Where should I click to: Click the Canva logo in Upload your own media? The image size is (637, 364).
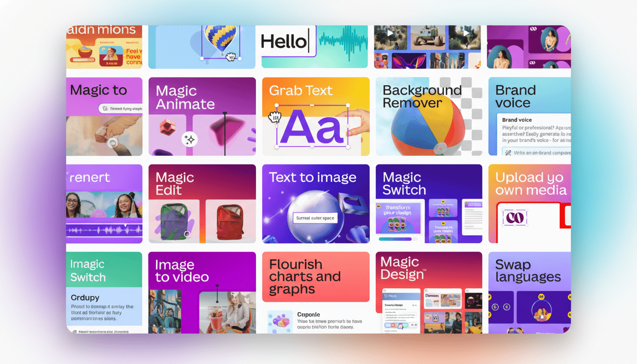click(515, 217)
